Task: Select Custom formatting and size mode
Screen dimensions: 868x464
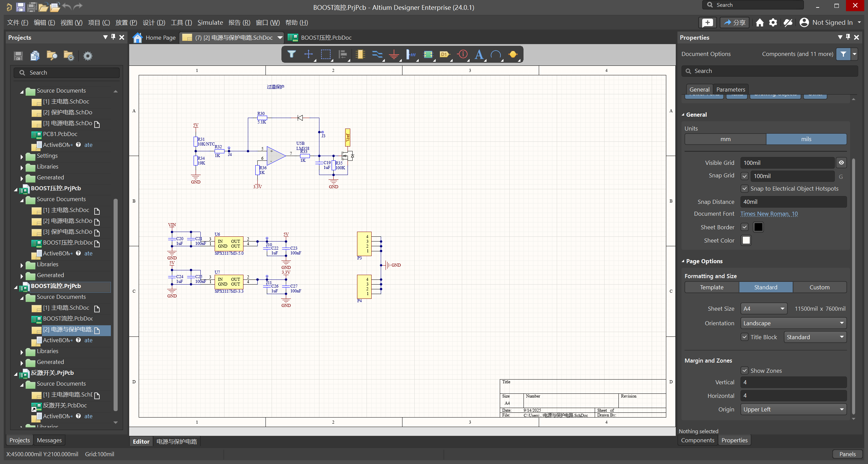Action: click(820, 287)
